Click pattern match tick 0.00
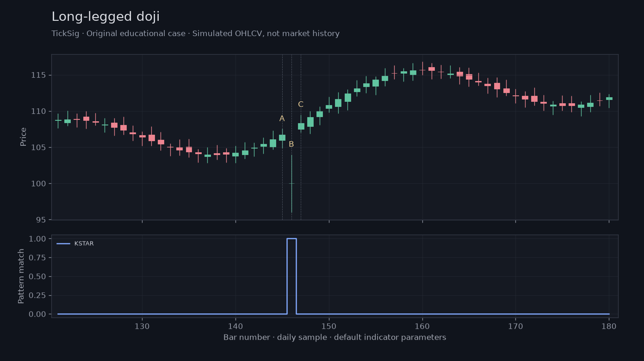 pos(37,314)
